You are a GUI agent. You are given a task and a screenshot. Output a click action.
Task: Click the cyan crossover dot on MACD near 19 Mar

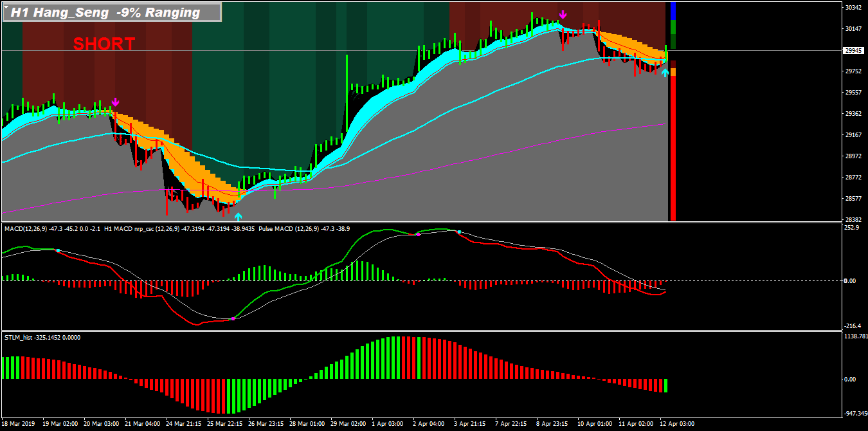(x=58, y=250)
